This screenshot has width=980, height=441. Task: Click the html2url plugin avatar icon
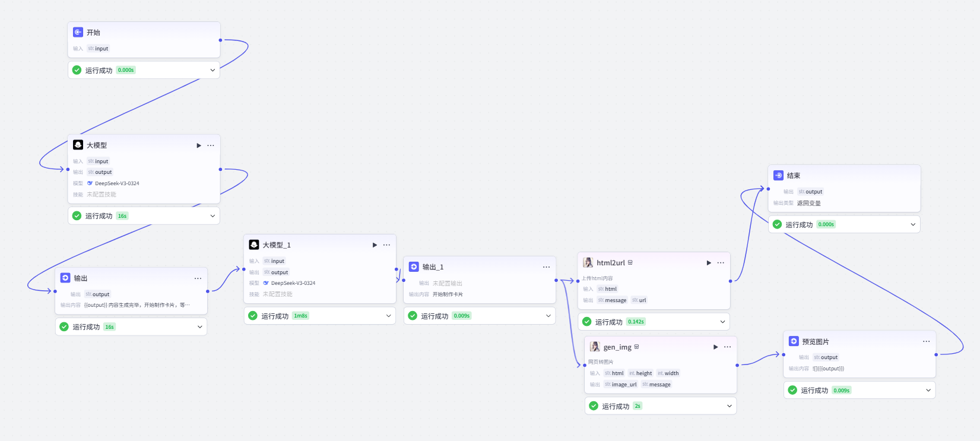588,262
